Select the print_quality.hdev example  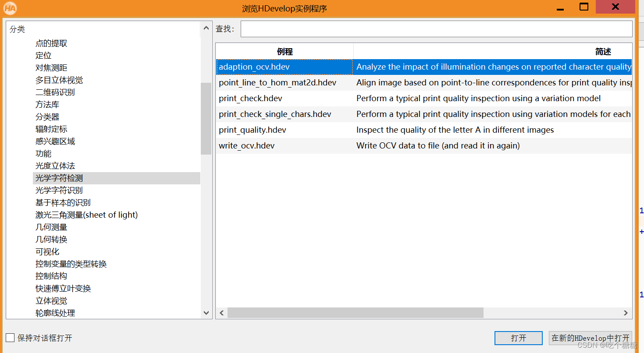click(253, 130)
